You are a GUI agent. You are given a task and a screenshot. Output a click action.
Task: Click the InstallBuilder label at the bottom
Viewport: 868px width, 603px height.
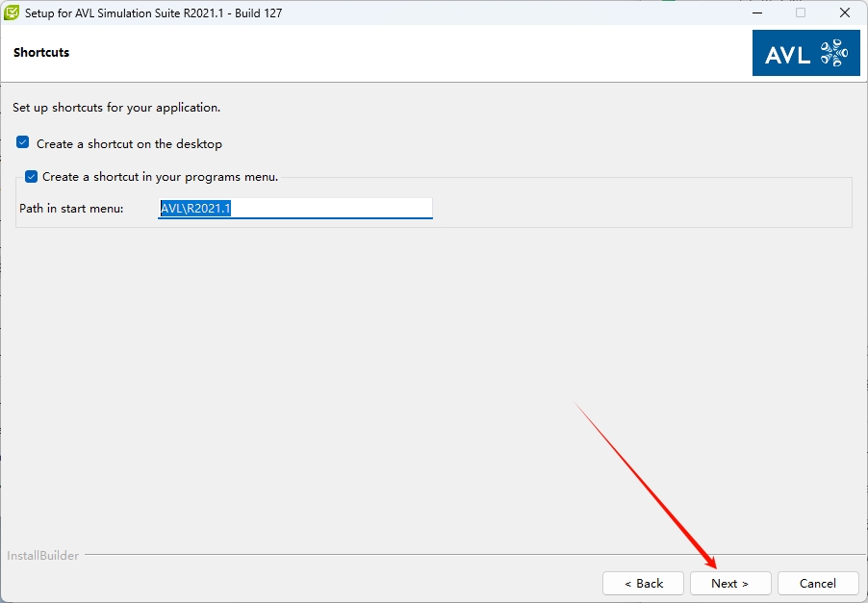43,555
